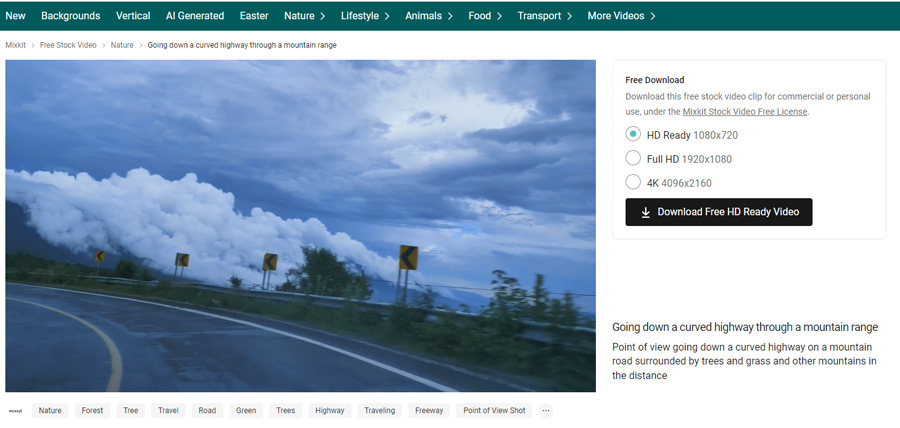
Task: Expand the Transport category menu
Action: point(545,16)
